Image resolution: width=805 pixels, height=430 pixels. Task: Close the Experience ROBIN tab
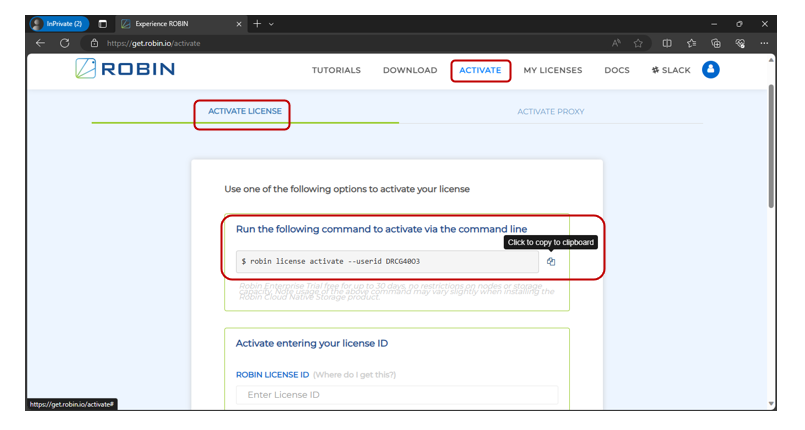click(239, 24)
